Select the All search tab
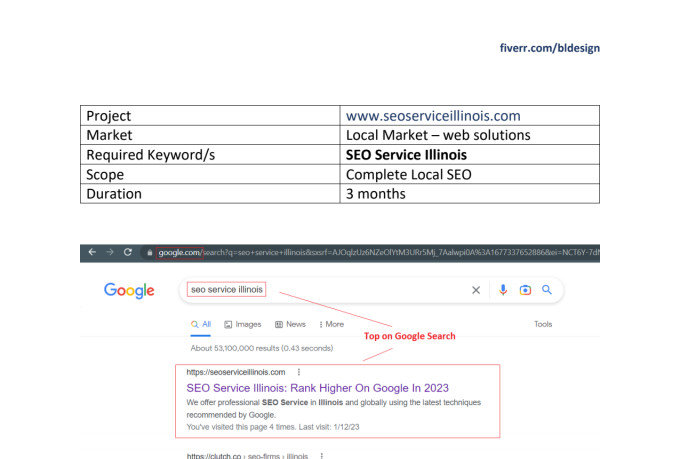 point(201,325)
